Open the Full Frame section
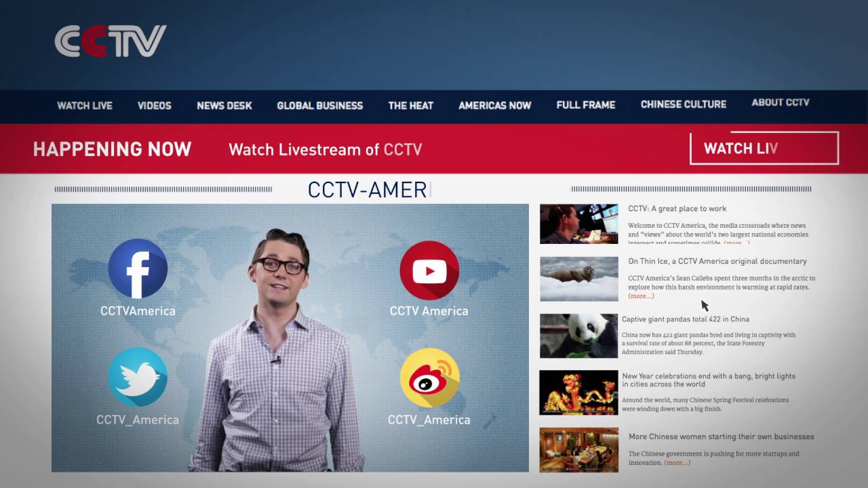The height and width of the screenshot is (488, 868). click(x=586, y=104)
